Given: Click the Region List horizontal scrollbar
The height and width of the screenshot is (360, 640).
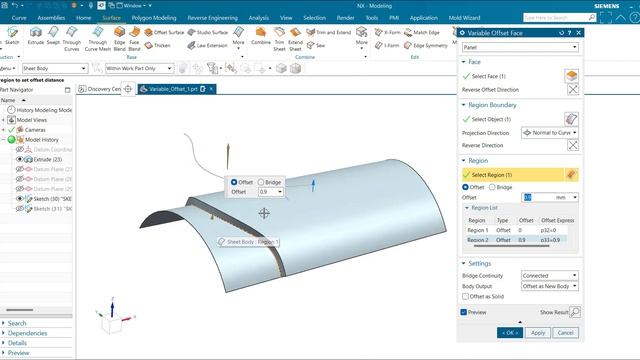Looking at the screenshot, I should tap(510, 246).
